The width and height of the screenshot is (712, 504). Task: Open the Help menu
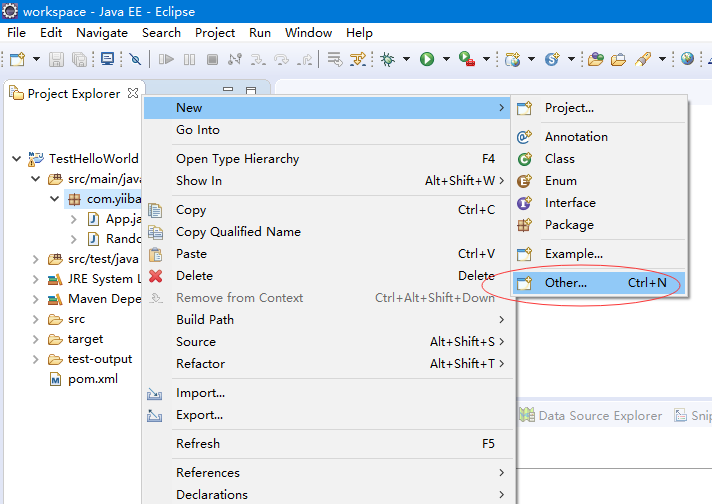tap(359, 33)
